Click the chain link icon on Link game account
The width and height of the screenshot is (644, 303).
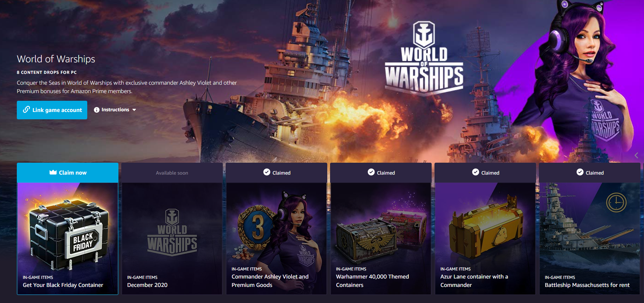coord(26,110)
